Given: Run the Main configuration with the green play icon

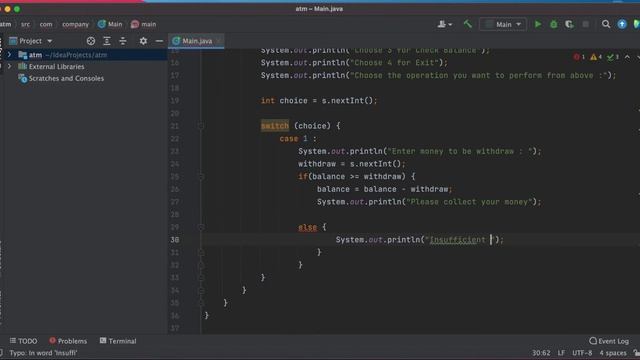Looking at the screenshot, I should (538, 24).
